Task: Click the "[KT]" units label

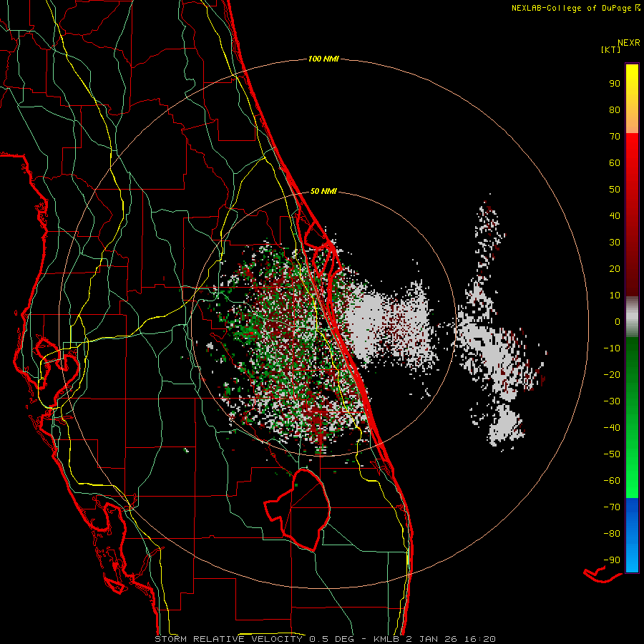Action: 611,49
